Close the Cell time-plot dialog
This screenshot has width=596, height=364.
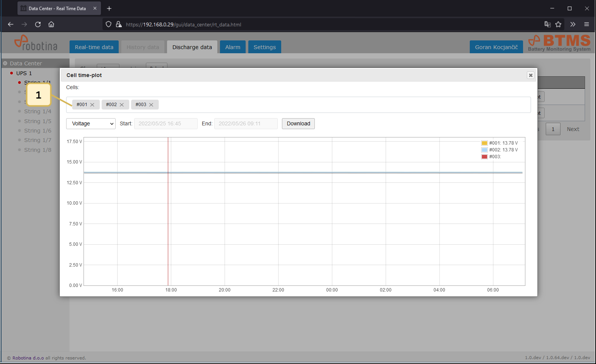[x=531, y=75]
